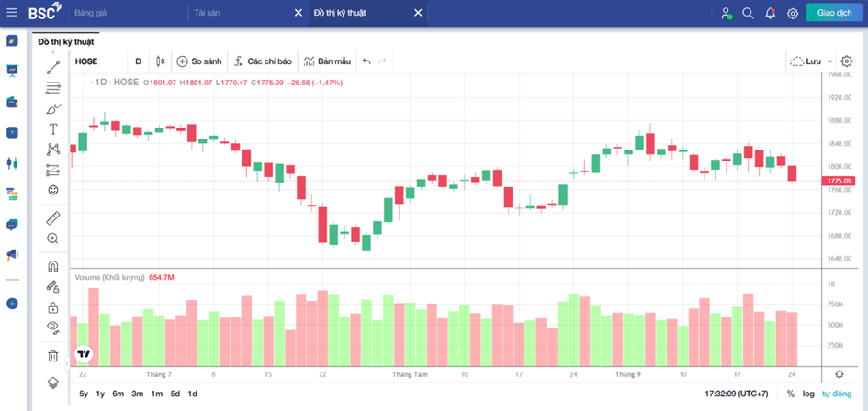The image size is (868, 411).
Task: Hide all drawings with eye icon
Action: (x=53, y=328)
